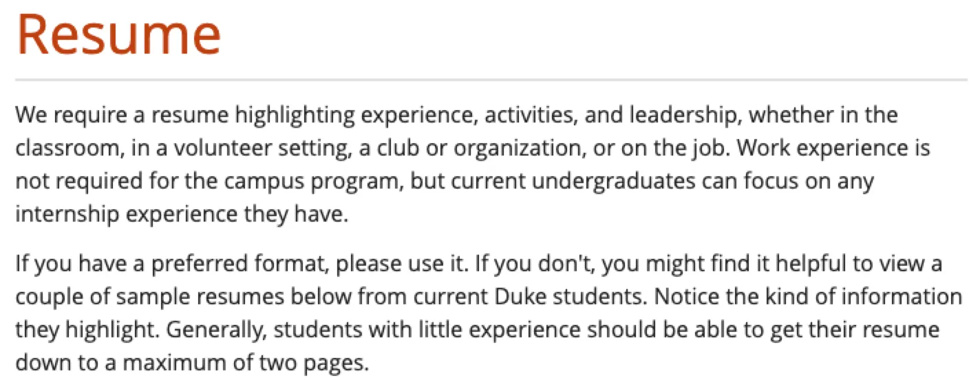Viewport: 980px width, 380px height.
Task: Click the words "If you don't"
Action: [534, 264]
